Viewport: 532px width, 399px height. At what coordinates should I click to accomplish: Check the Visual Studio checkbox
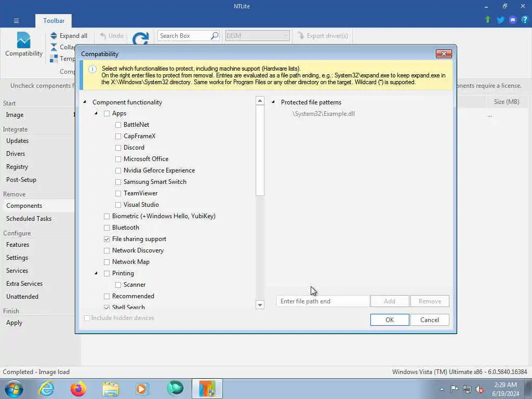pos(118,205)
